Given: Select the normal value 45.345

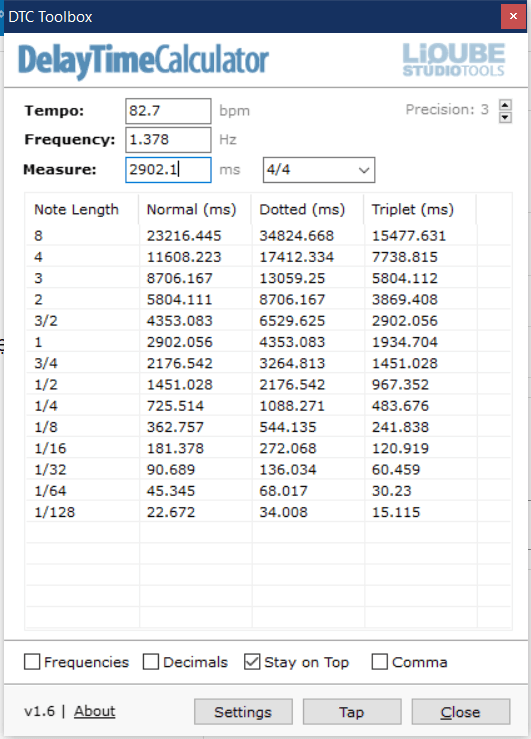Looking at the screenshot, I should coord(171,491).
